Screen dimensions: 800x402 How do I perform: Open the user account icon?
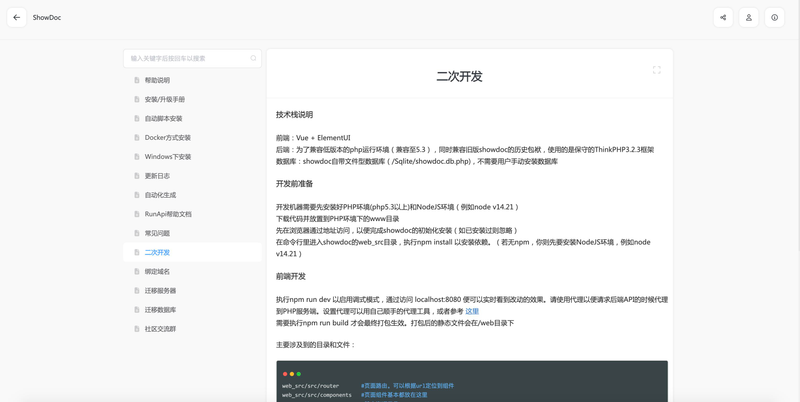pyautogui.click(x=748, y=17)
